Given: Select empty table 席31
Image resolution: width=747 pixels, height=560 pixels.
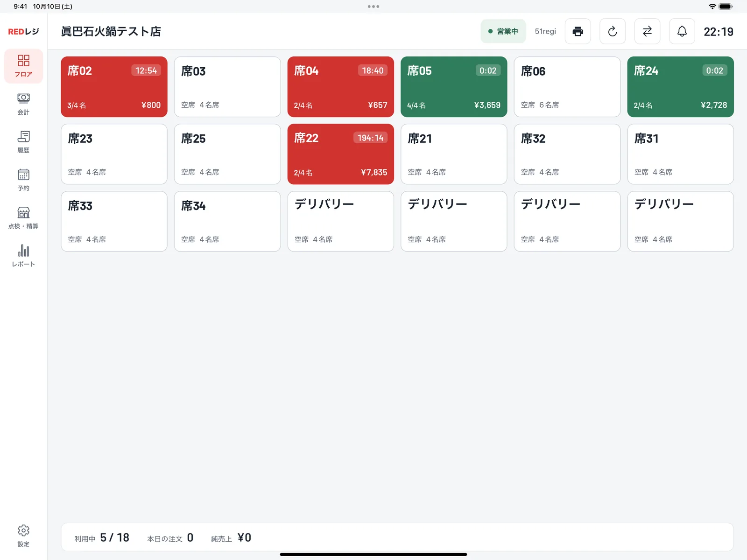Looking at the screenshot, I should click(681, 154).
